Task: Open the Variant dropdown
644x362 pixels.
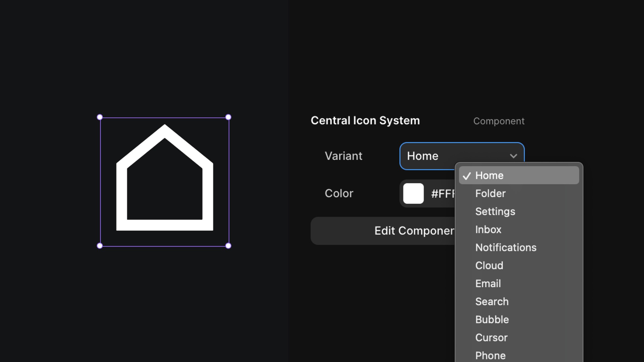Action: 440,156
